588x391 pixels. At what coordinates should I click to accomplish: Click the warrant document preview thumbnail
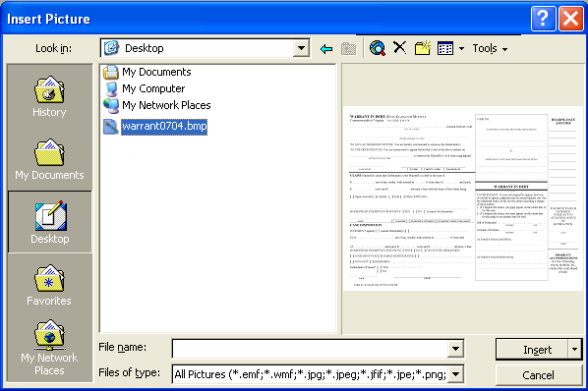pos(463,198)
